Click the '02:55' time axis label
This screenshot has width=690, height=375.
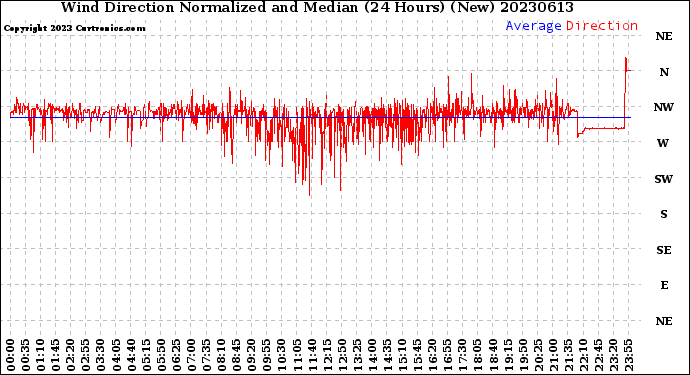pyautogui.click(x=86, y=355)
